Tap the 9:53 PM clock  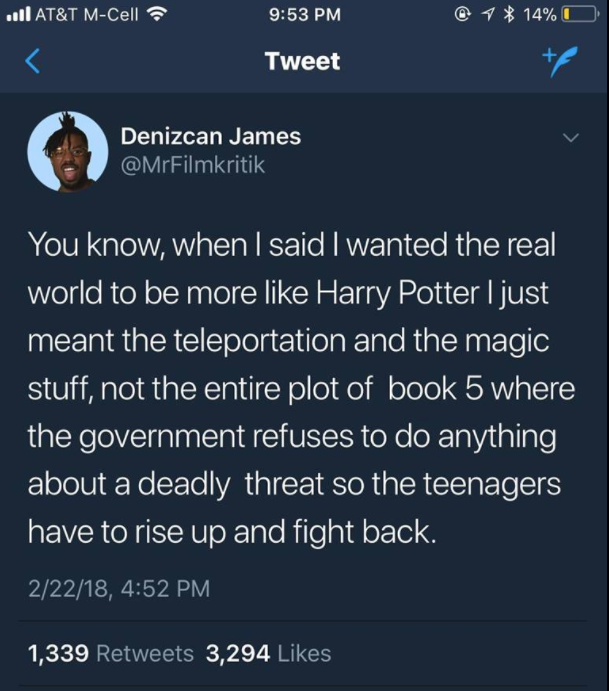304,15
